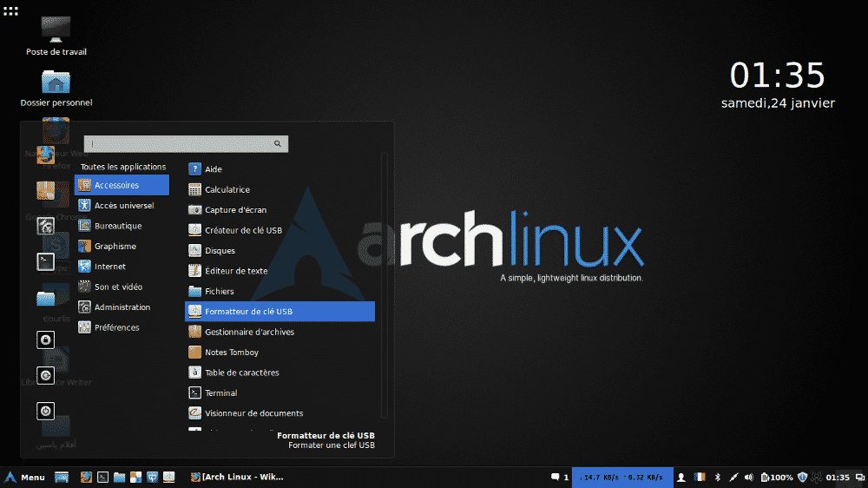Open the Aide application
The height and width of the screenshot is (488, 868).
(x=279, y=169)
